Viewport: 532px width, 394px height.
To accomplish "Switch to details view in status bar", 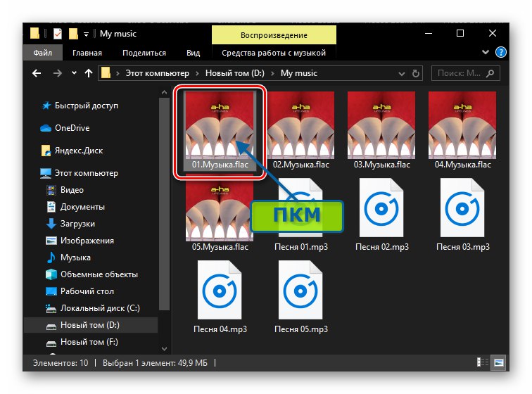I will click(483, 362).
